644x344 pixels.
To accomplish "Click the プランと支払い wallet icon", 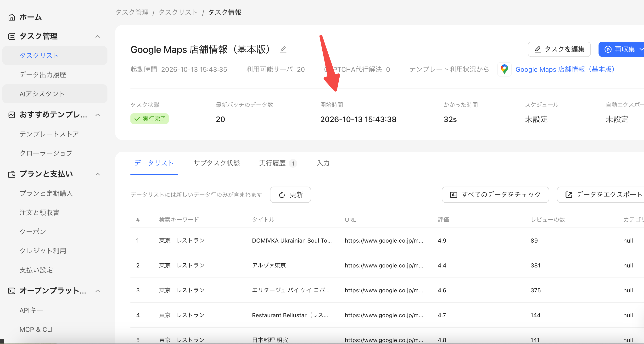I will [x=12, y=174].
